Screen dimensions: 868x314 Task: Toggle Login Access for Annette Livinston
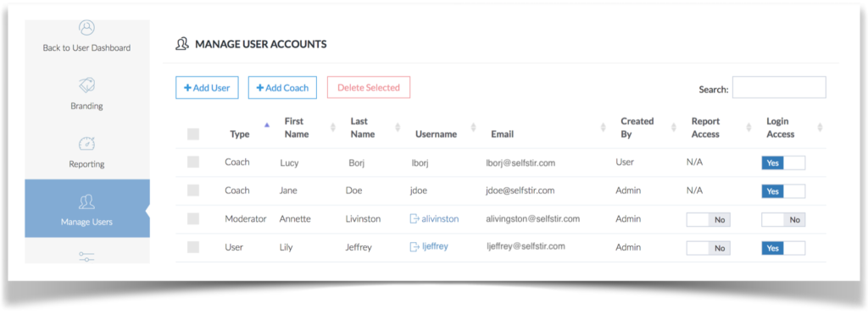pyautogui.click(x=783, y=219)
